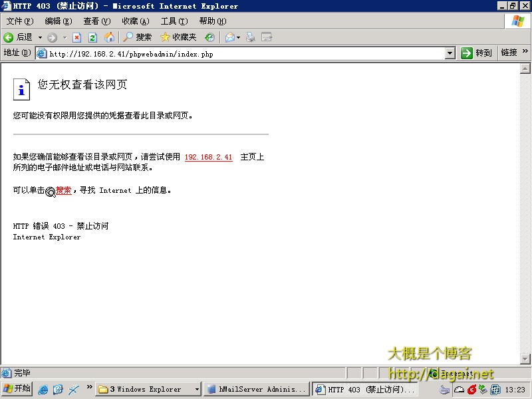
Task: Open the Forward history dropdown arrow
Action: point(65,37)
